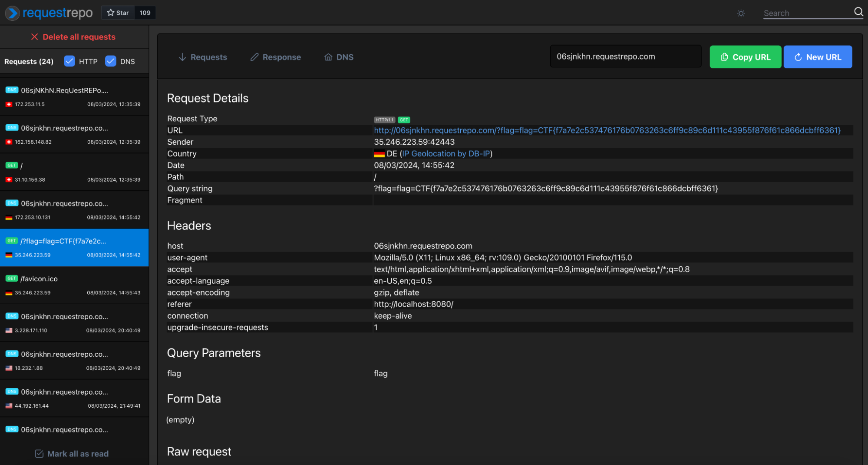Click Mark all as read
Viewport: 868px width, 465px height.
72,453
